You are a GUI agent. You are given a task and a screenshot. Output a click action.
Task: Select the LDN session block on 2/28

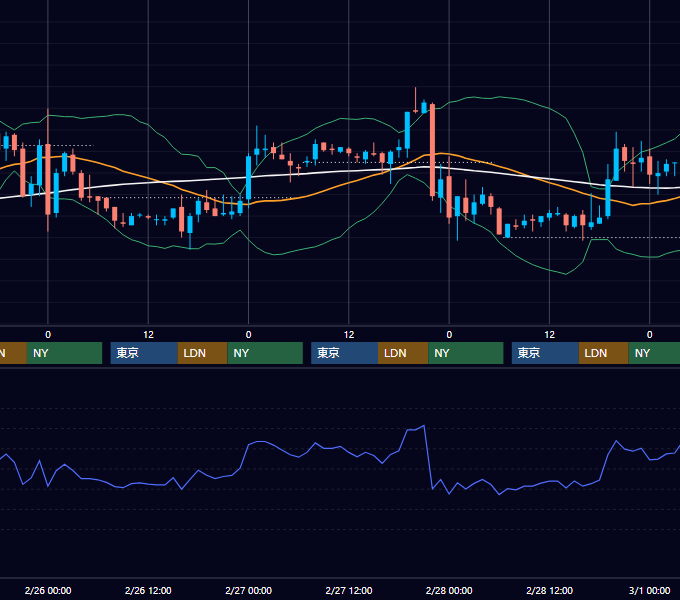[604, 353]
